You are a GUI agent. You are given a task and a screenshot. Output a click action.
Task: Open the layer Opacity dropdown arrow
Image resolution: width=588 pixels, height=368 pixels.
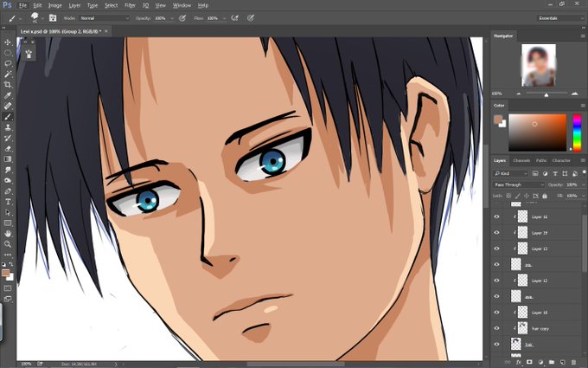coord(582,184)
